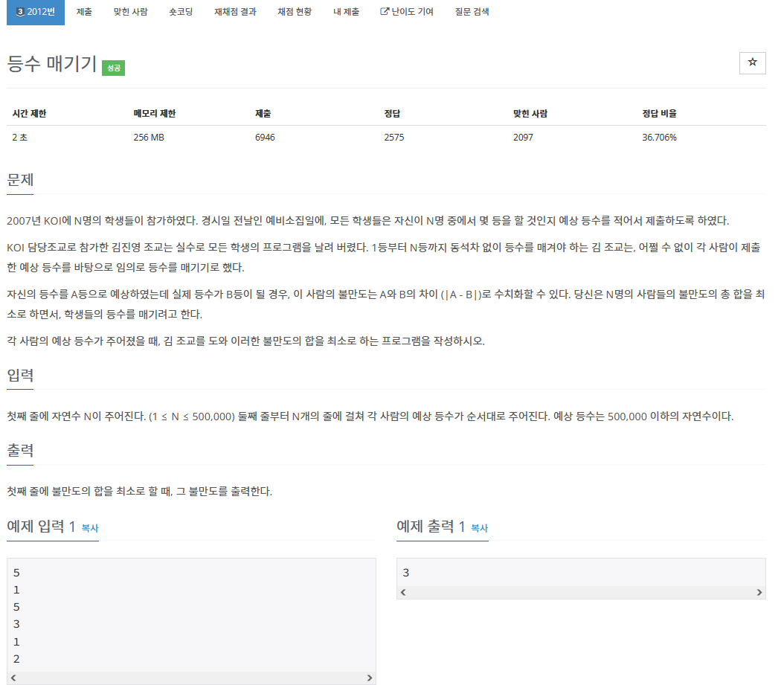Click the 예제 입력 1 heading

(x=41, y=527)
